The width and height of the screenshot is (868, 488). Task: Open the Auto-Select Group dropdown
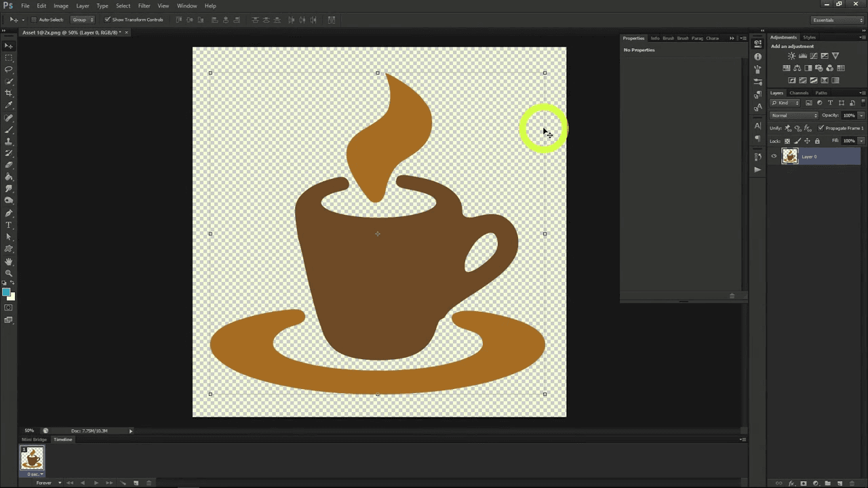83,20
